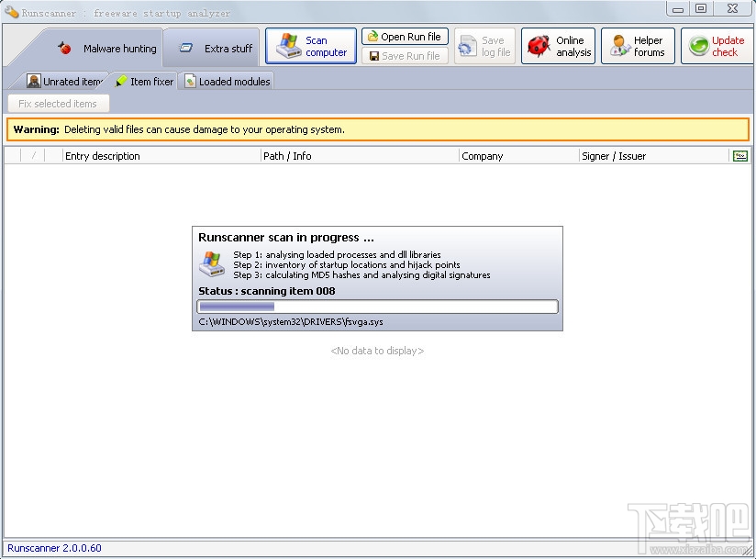
Task: Click the Extra stuff magnifier icon
Action: point(186,47)
